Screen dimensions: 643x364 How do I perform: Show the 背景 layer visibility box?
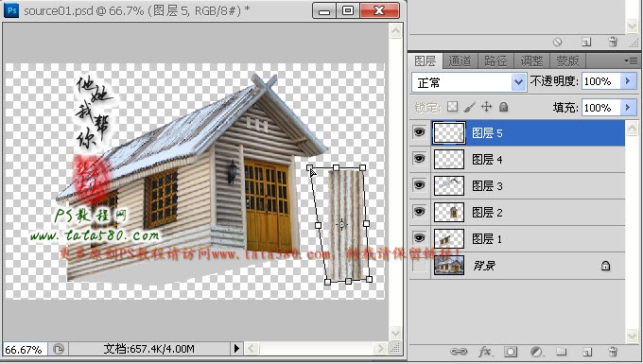419,266
